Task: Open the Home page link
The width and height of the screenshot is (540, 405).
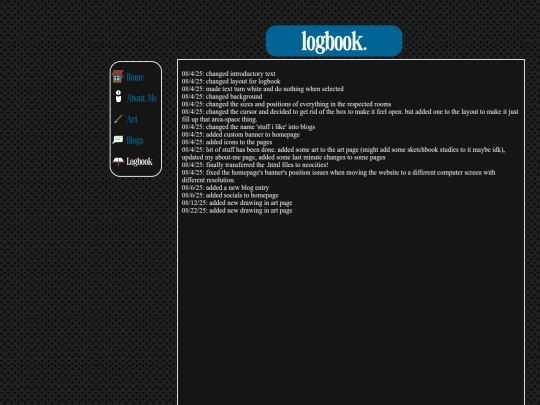Action: tap(135, 77)
